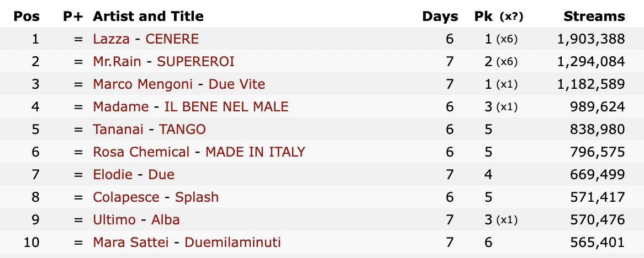Click the Colapesce artist link

tap(126, 197)
